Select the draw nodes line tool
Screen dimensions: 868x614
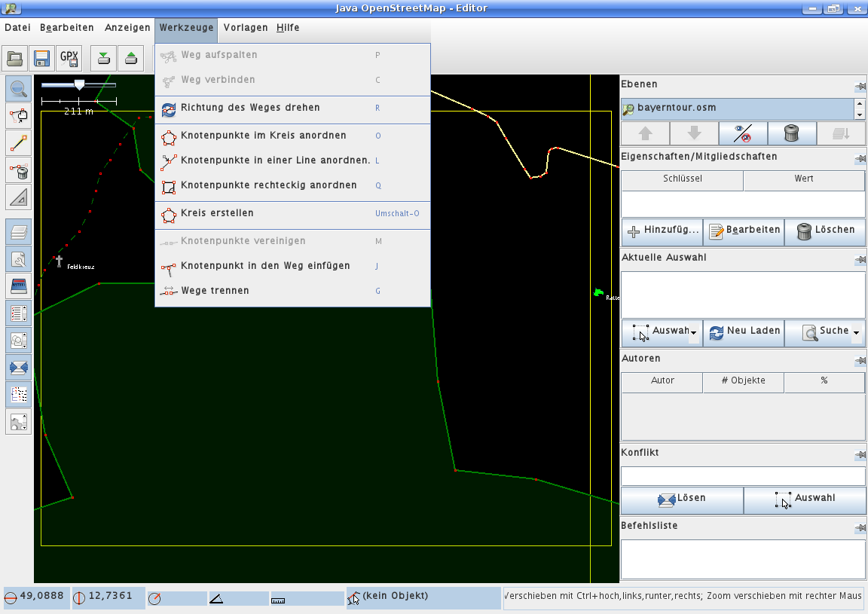pos(19,142)
